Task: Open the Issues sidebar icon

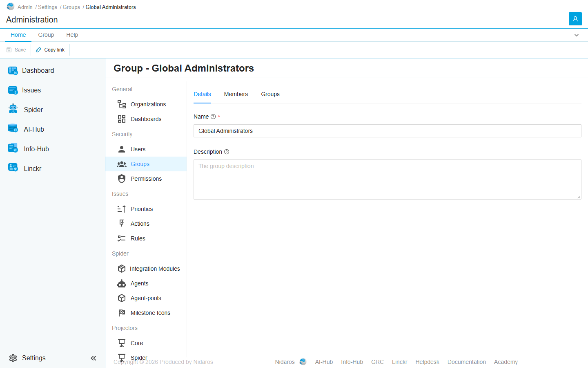Action: pyautogui.click(x=13, y=90)
